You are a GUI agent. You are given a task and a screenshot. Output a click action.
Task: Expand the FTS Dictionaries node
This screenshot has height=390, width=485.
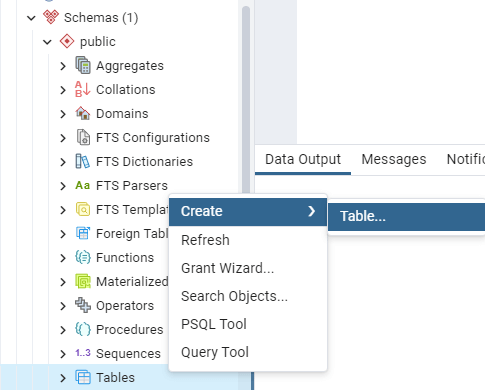click(63, 162)
